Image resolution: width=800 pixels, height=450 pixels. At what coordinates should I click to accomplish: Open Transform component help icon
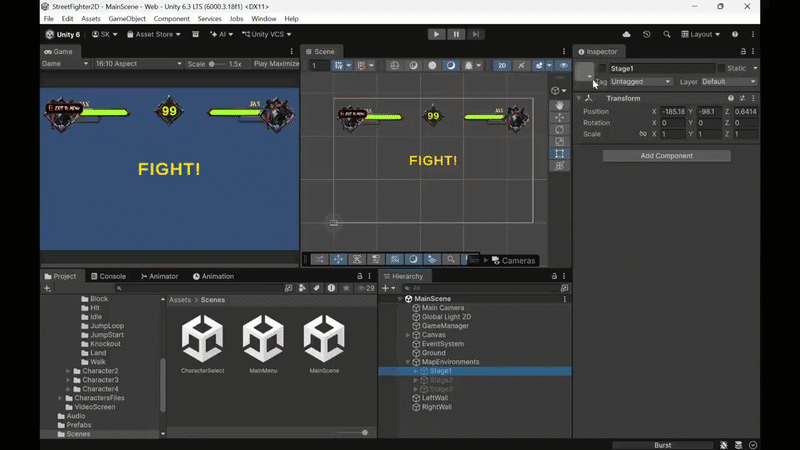731,98
